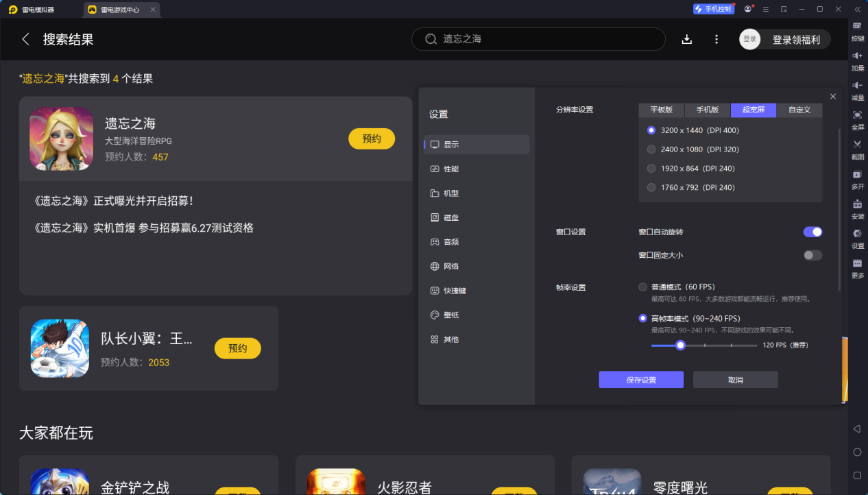Select 普通模式 (60 FPS) radio button
Image resolution: width=868 pixels, height=495 pixels.
click(642, 287)
